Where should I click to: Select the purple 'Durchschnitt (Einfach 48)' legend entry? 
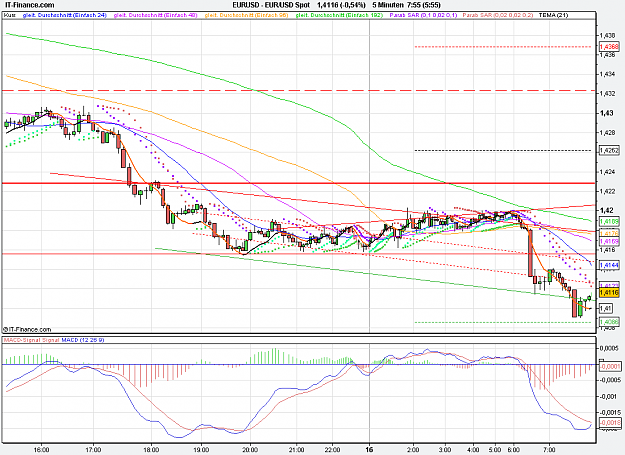[x=155, y=15]
